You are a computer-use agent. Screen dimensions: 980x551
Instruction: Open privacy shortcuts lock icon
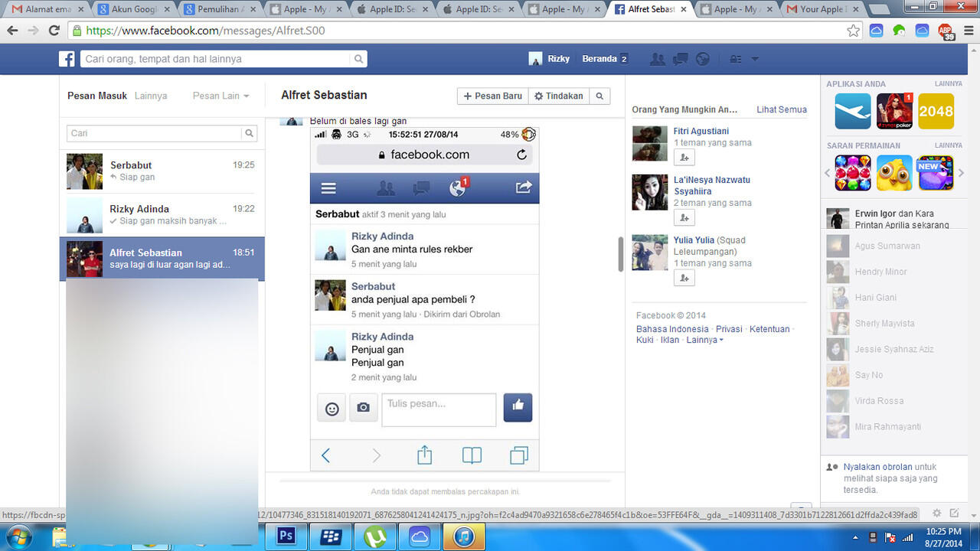pyautogui.click(x=735, y=59)
